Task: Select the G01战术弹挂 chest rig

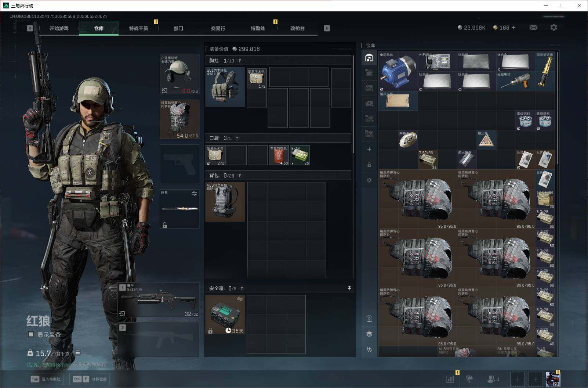Action: click(x=225, y=87)
